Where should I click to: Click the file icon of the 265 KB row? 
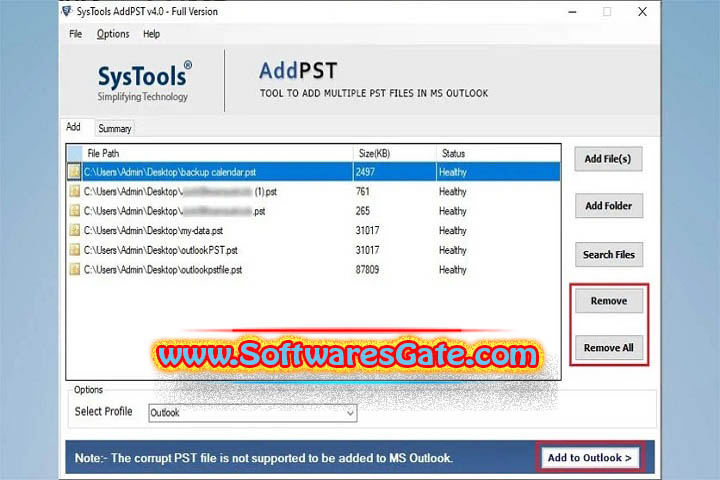coord(74,211)
